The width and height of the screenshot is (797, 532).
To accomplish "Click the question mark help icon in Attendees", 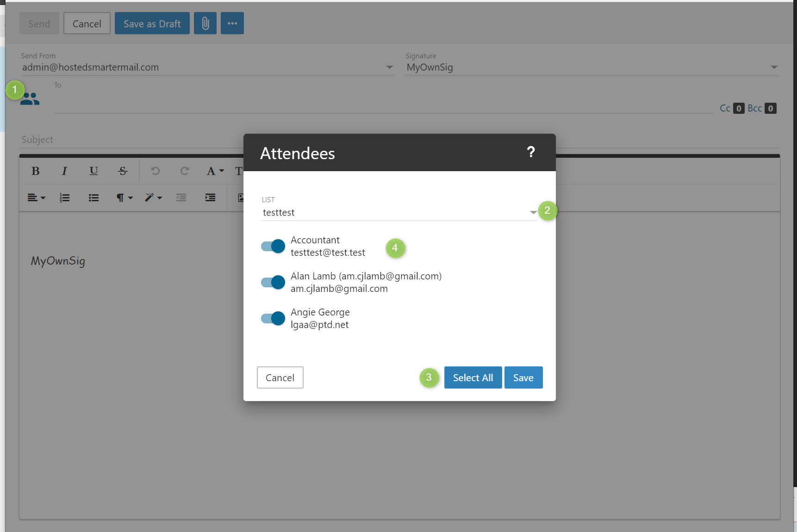I will pyautogui.click(x=531, y=152).
